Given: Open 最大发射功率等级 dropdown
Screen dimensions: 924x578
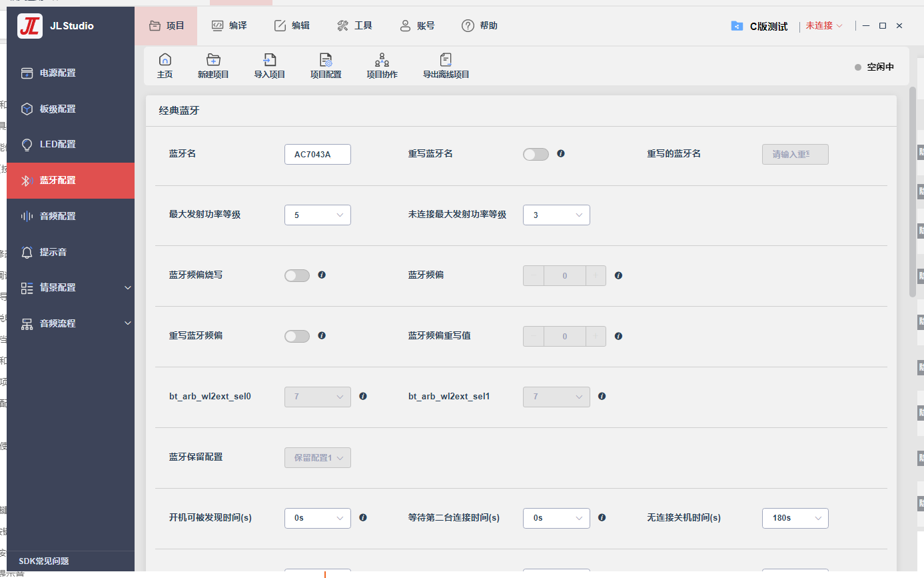Looking at the screenshot, I should 318,215.
